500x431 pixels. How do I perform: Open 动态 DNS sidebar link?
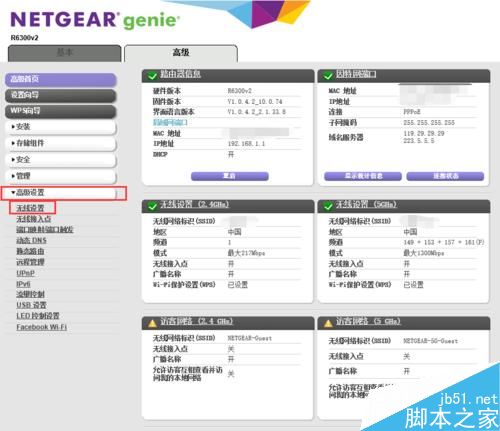pos(31,240)
